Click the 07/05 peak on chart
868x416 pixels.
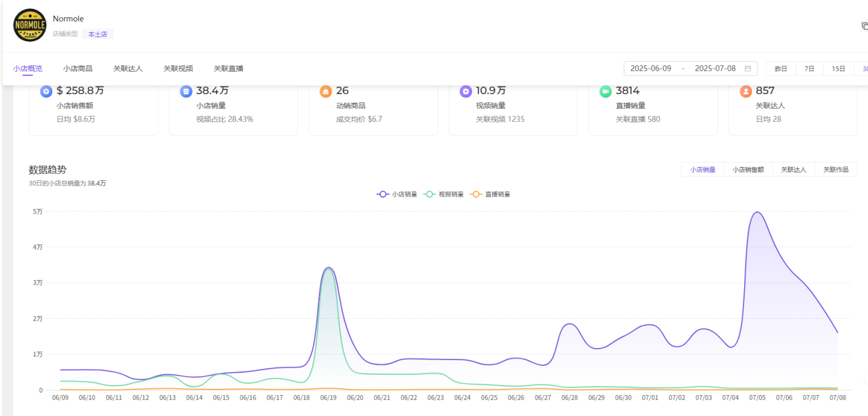[757, 213]
